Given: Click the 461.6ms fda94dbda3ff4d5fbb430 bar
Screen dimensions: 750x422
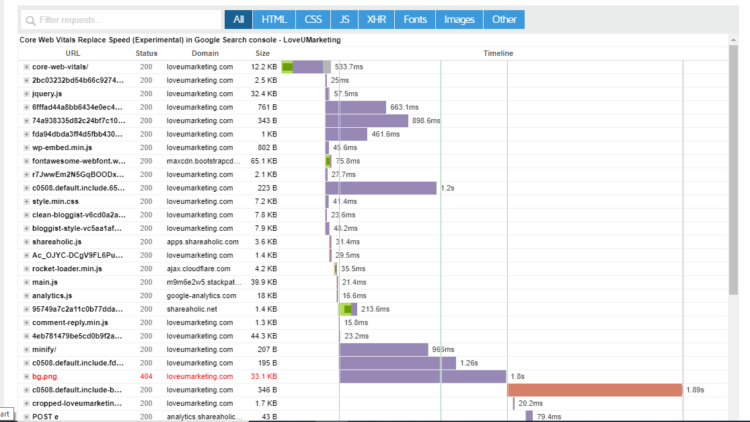Looking at the screenshot, I should point(346,134).
